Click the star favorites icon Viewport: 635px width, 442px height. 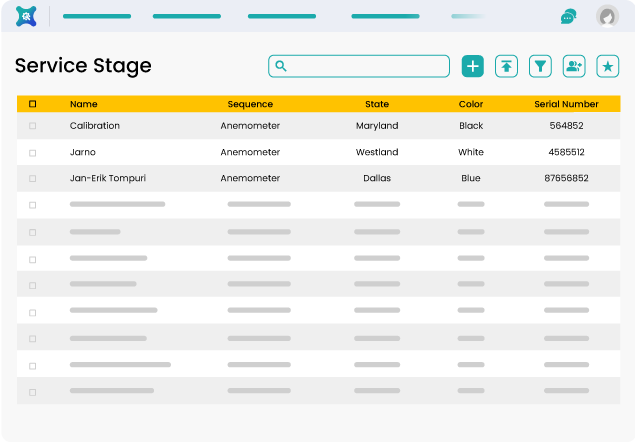tap(607, 66)
